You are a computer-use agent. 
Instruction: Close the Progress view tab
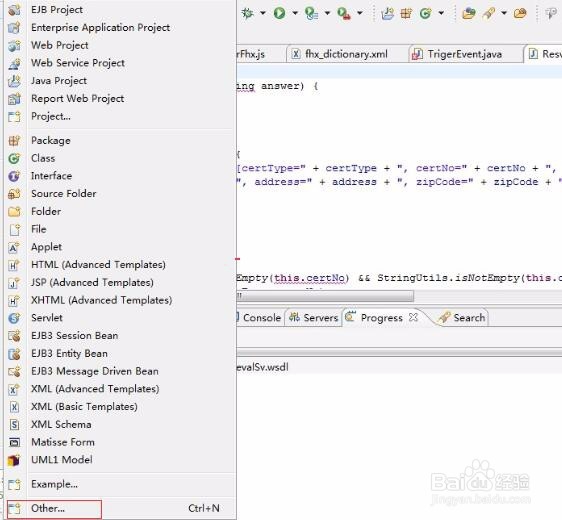tap(413, 317)
